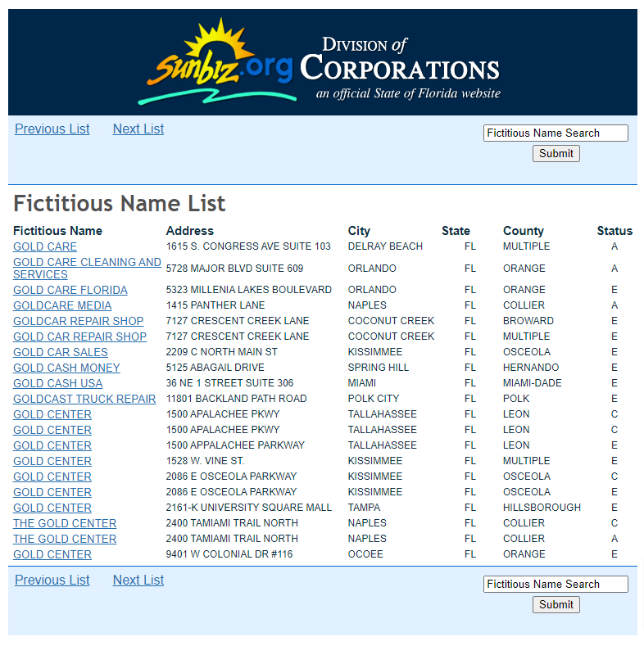Open the bottom Previous List link
Image resolution: width=644 pixels, height=646 pixels.
coord(52,580)
